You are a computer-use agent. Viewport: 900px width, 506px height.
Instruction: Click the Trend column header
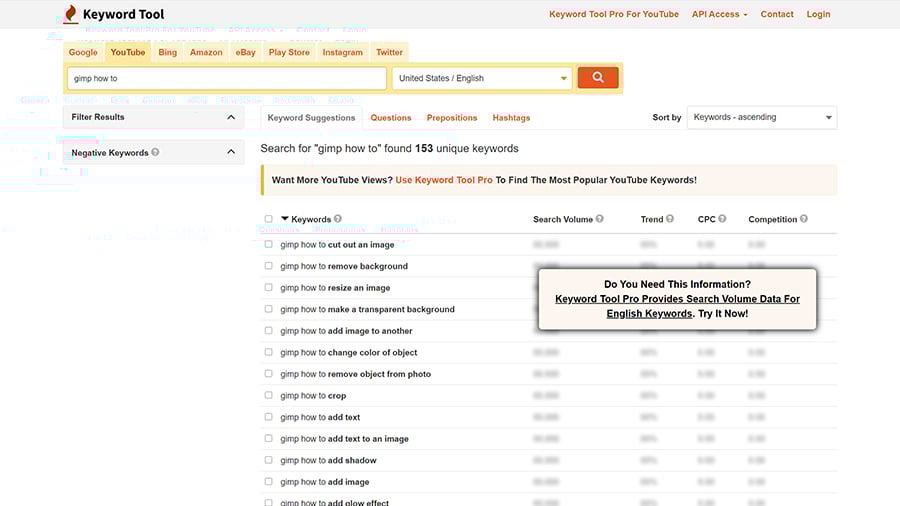click(x=651, y=219)
